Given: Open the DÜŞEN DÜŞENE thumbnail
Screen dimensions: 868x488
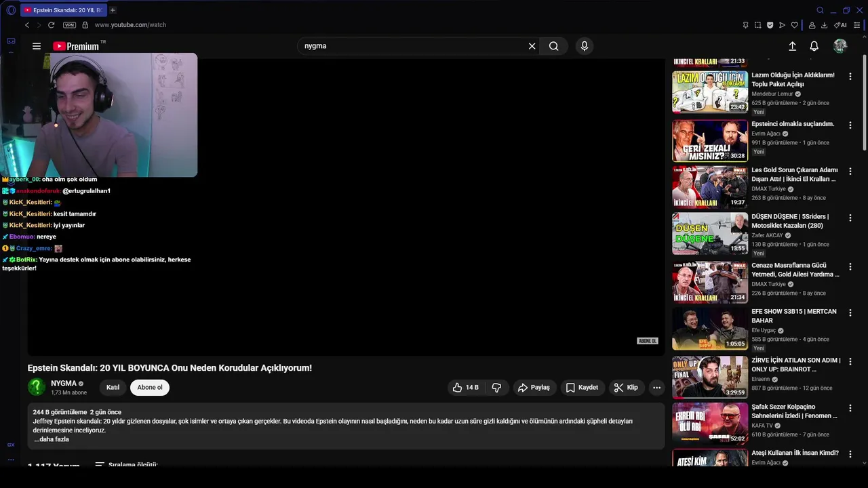Looking at the screenshot, I should tap(710, 233).
